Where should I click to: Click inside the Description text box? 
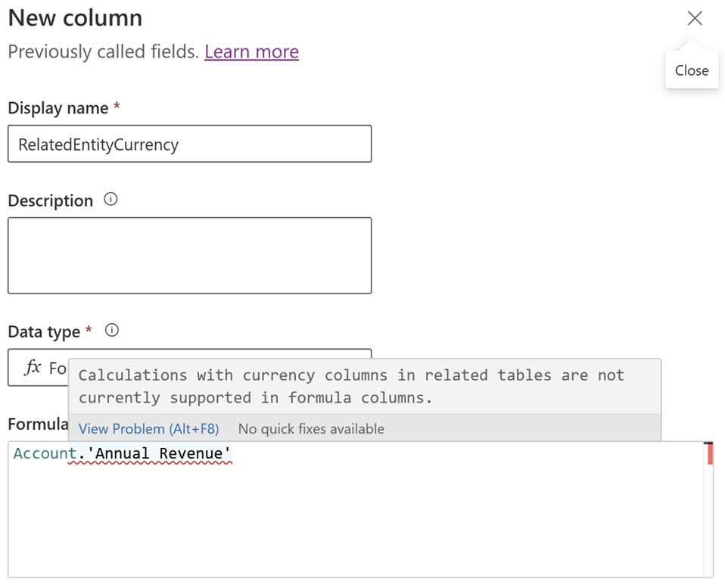tap(189, 255)
